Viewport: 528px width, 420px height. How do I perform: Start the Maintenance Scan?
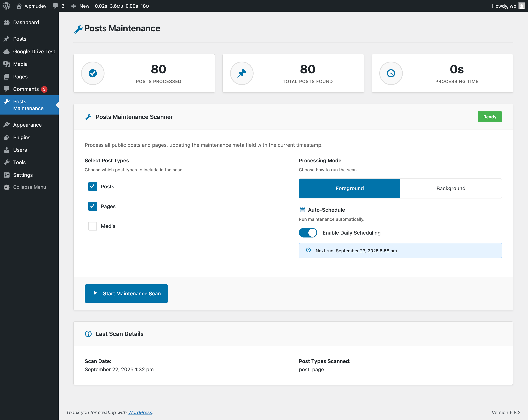(126, 293)
